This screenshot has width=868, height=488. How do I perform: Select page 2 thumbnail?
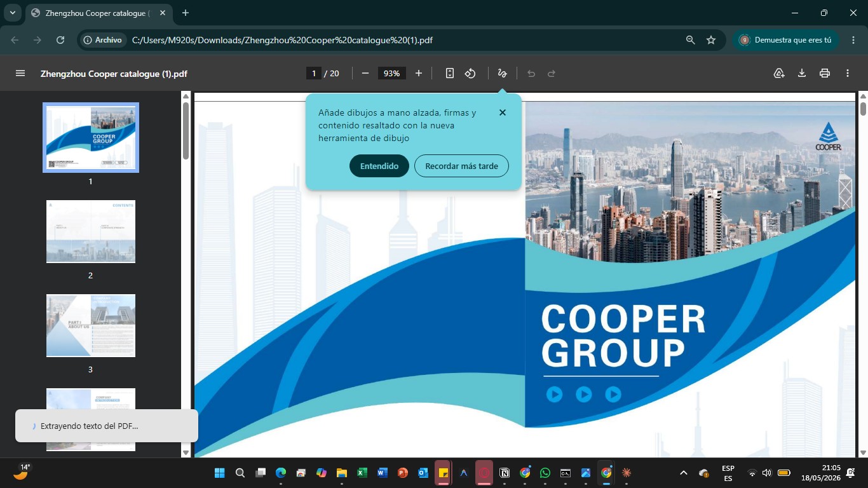click(91, 231)
